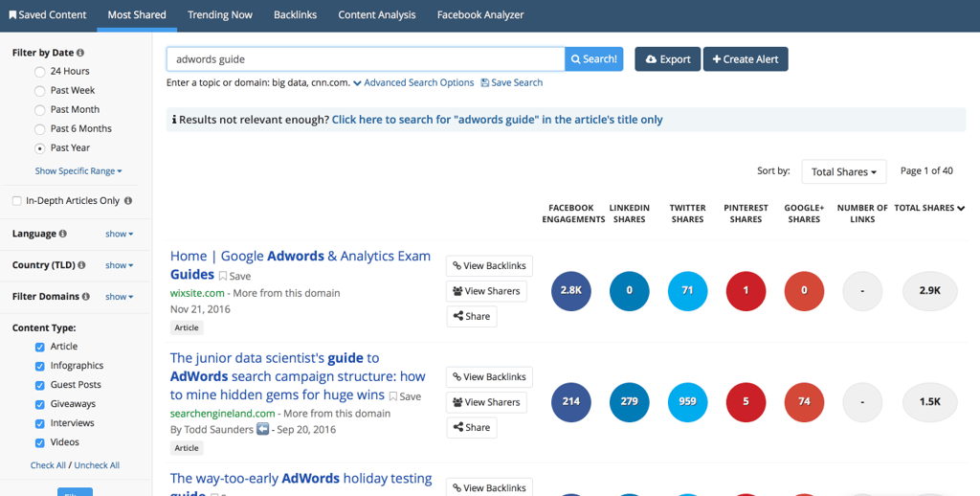Click the Filter Domains info icon

pyautogui.click(x=85, y=297)
